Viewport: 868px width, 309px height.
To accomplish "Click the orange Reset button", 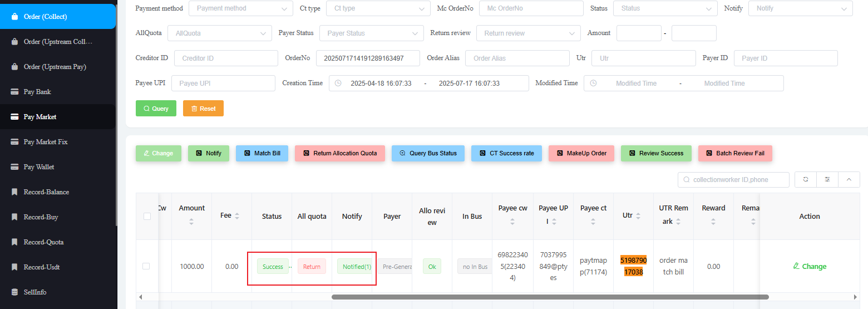I will click(203, 109).
